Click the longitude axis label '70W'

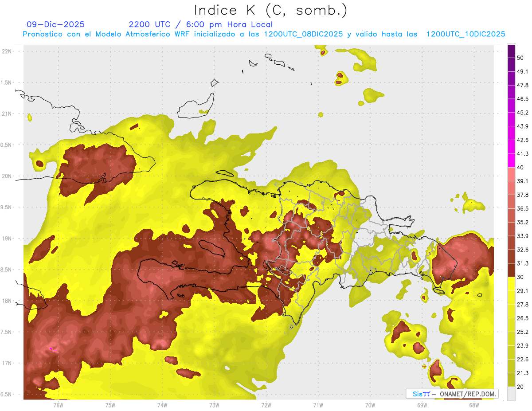click(370, 405)
